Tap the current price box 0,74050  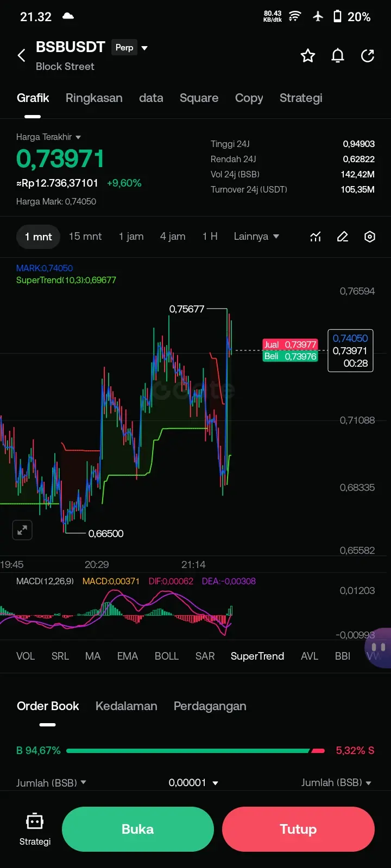click(350, 350)
